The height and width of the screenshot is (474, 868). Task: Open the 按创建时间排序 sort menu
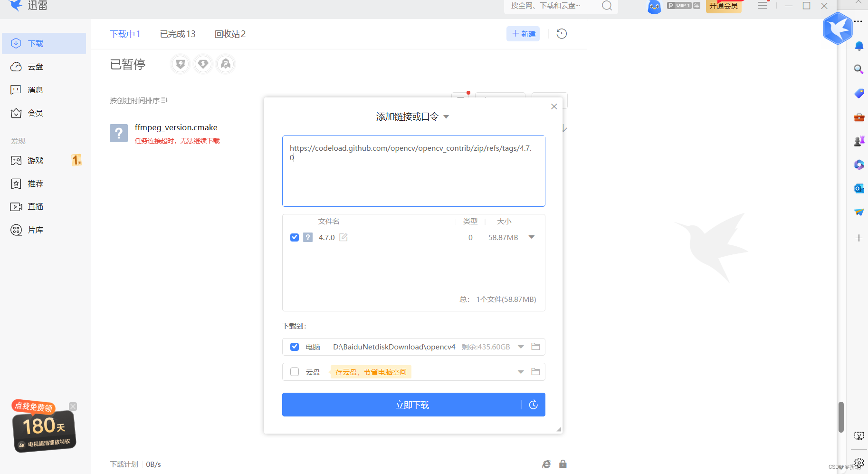pyautogui.click(x=139, y=100)
